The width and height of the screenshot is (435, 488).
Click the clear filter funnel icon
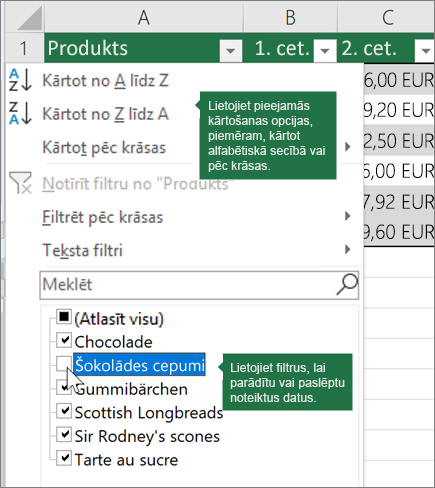[x=21, y=183]
